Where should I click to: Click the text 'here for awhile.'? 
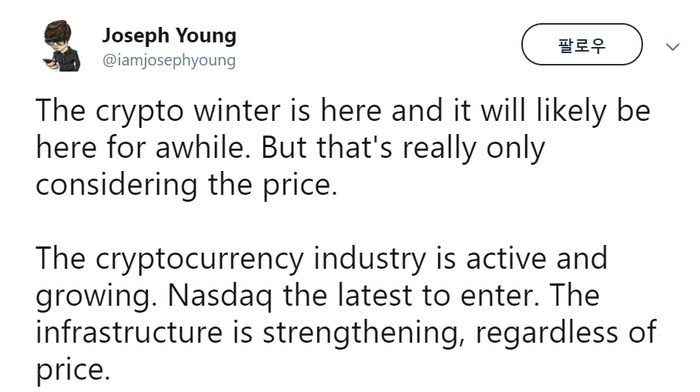coord(143,147)
